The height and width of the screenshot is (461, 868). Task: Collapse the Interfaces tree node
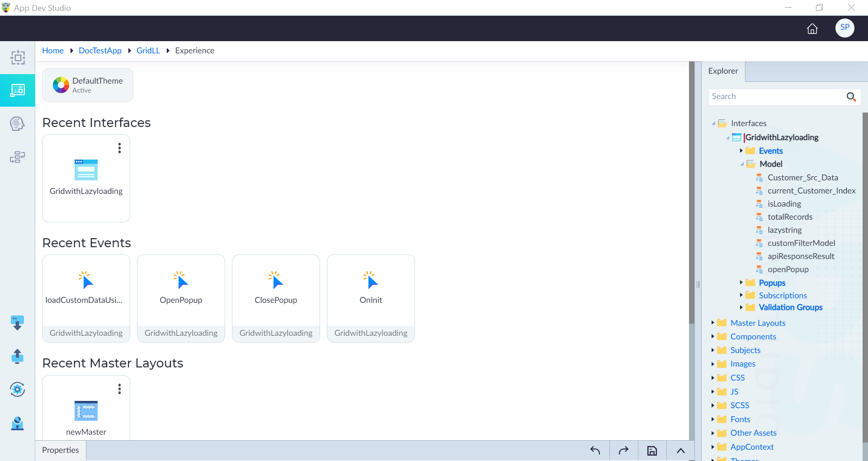tap(713, 123)
